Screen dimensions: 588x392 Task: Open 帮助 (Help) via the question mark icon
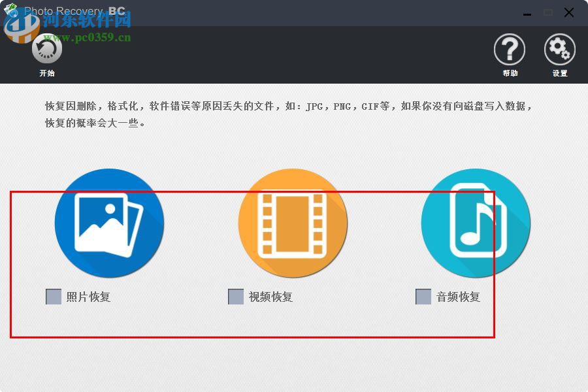510,49
